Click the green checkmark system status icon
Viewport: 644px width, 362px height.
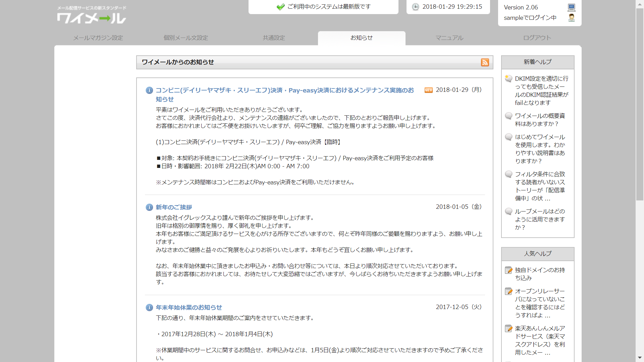tap(280, 7)
